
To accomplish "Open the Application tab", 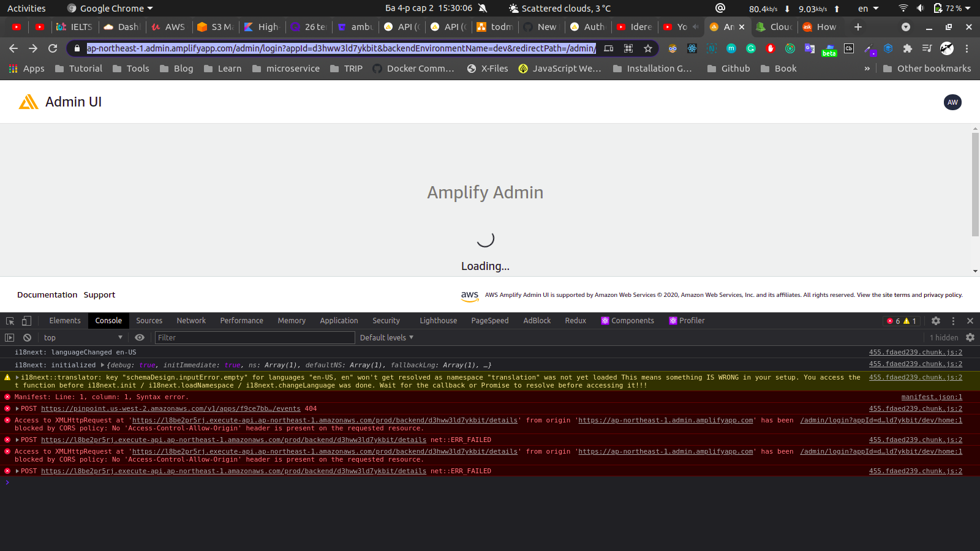I will tap(339, 321).
